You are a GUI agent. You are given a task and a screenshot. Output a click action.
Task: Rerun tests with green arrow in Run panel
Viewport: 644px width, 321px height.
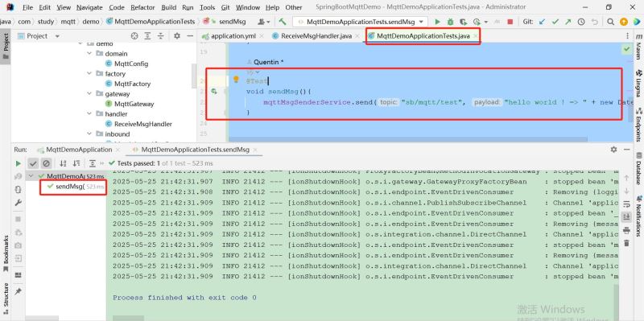click(x=18, y=163)
